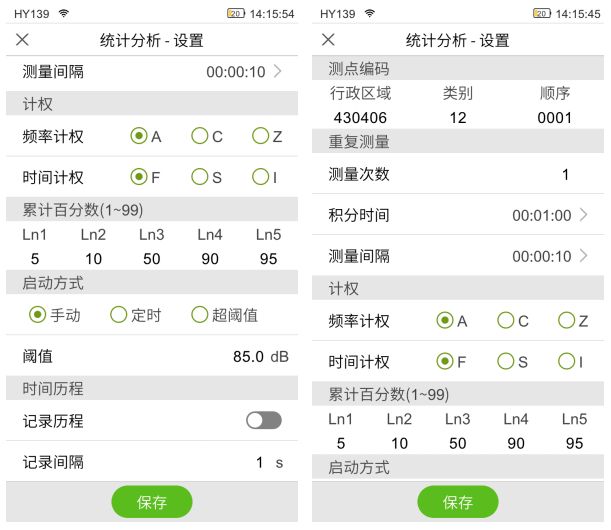The width and height of the screenshot is (611, 530).
Task: Choose the 超阈值 start mode
Action: [x=200, y=315]
